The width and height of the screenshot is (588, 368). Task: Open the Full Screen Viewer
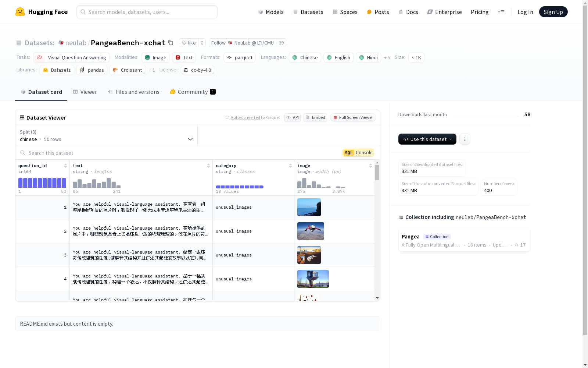(353, 117)
